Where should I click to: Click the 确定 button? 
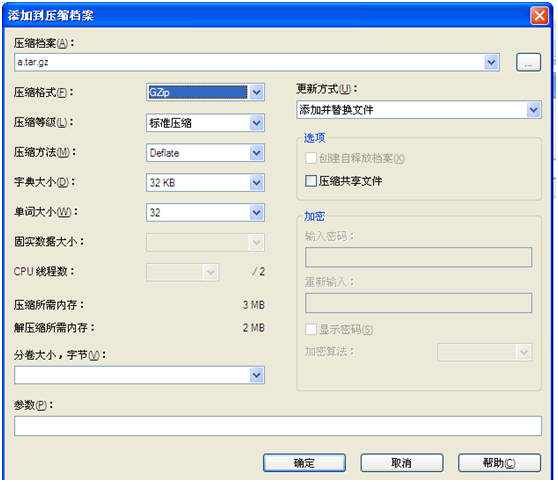point(304,463)
